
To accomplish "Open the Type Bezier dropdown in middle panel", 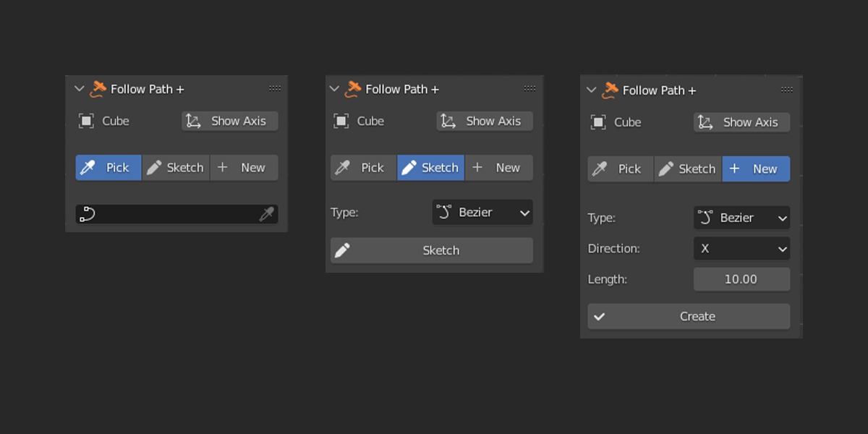I will point(482,213).
